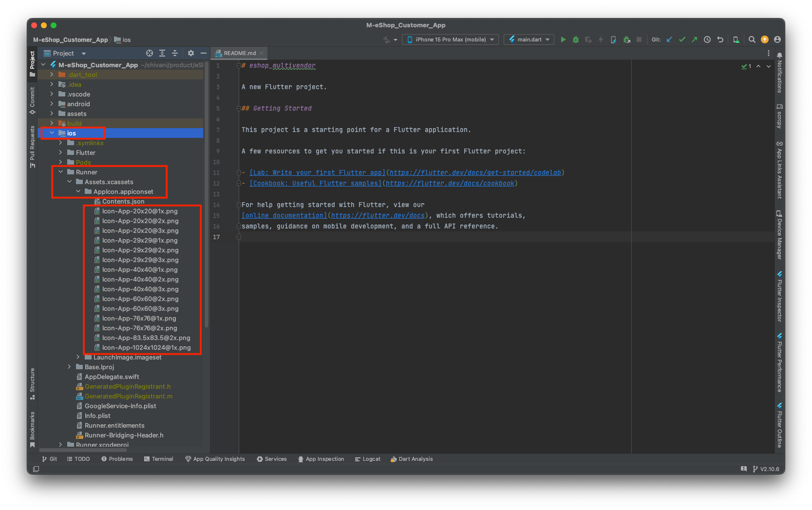The image size is (812, 510).
Task: Collapse the Runner folder
Action: coord(60,172)
